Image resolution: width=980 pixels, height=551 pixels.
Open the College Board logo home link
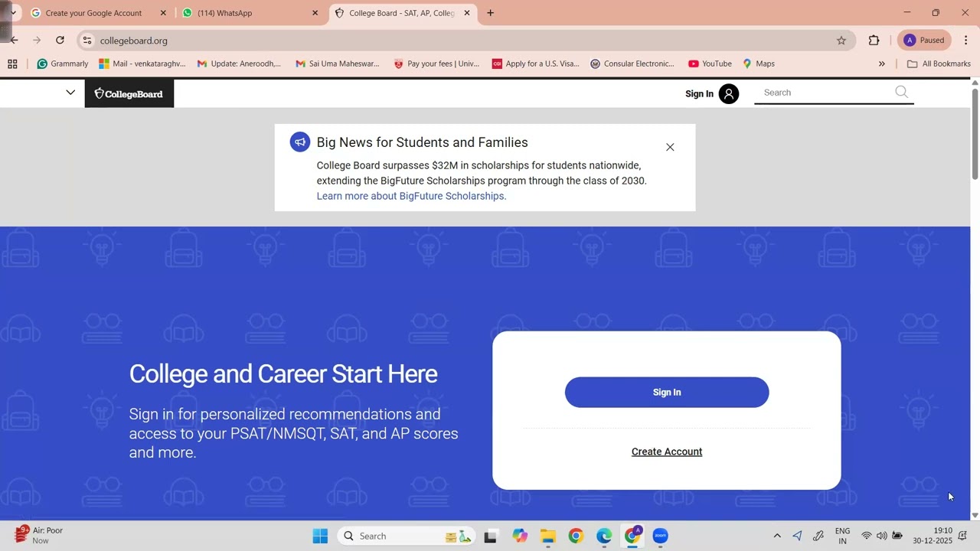click(129, 93)
